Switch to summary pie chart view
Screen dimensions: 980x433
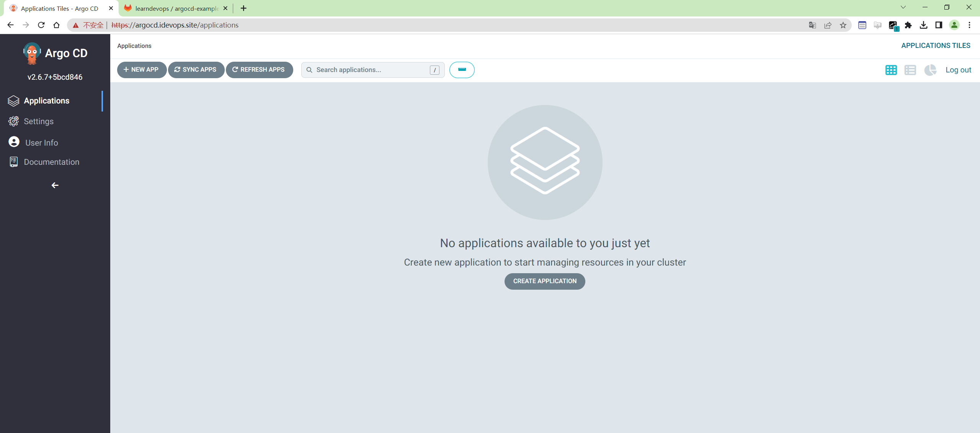pyautogui.click(x=930, y=70)
